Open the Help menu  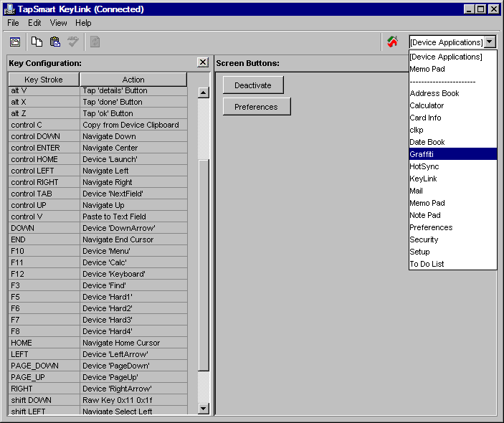click(x=83, y=23)
